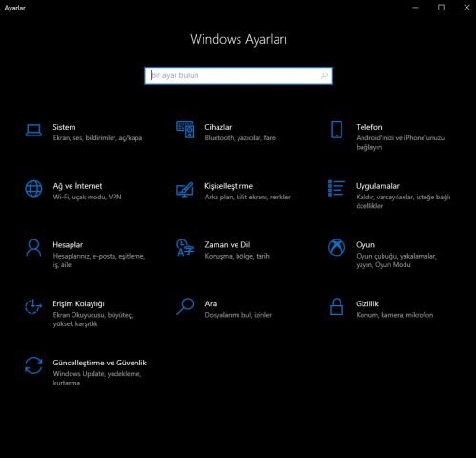Image resolution: width=476 pixels, height=458 pixels.
Task: Open the Uygulamalar list icon
Action: [x=337, y=188]
